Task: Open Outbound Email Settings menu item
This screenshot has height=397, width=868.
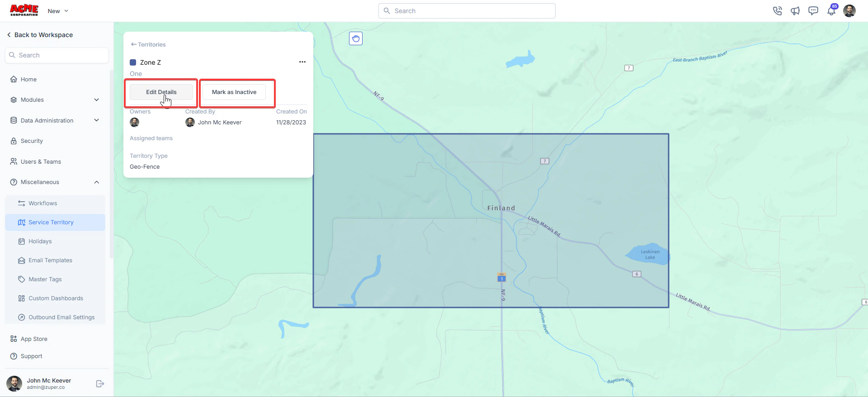Action: coord(55,317)
